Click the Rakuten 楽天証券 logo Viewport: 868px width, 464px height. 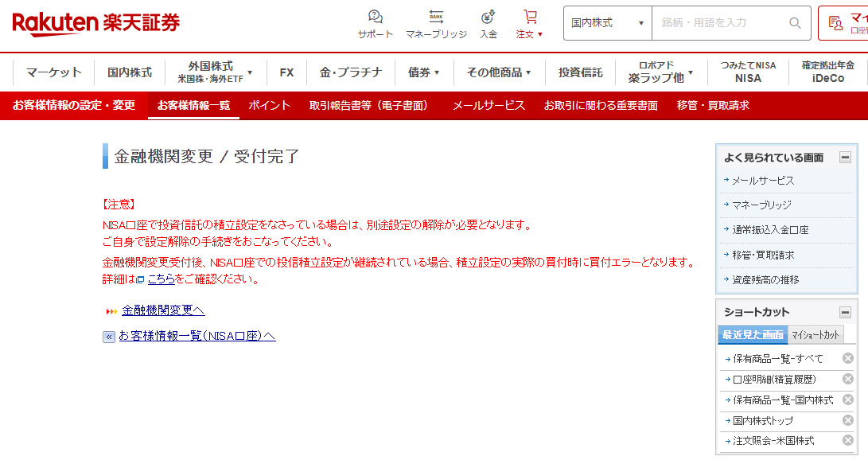click(x=95, y=23)
